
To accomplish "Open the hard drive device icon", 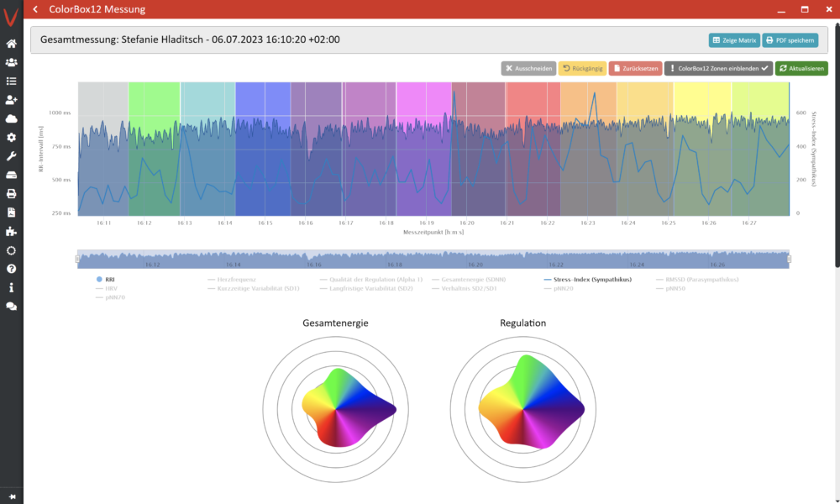I will (x=11, y=175).
